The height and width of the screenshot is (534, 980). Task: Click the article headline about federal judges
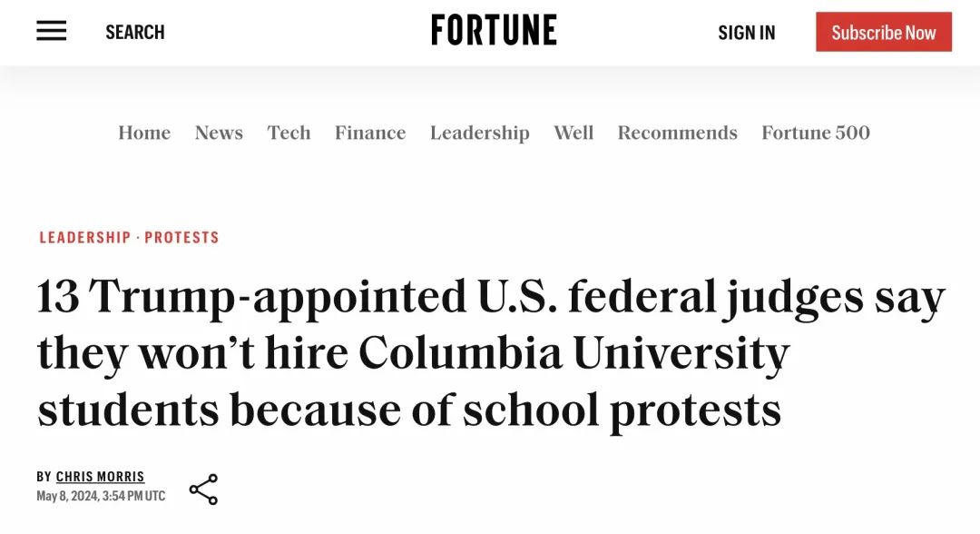pyautogui.click(x=491, y=354)
